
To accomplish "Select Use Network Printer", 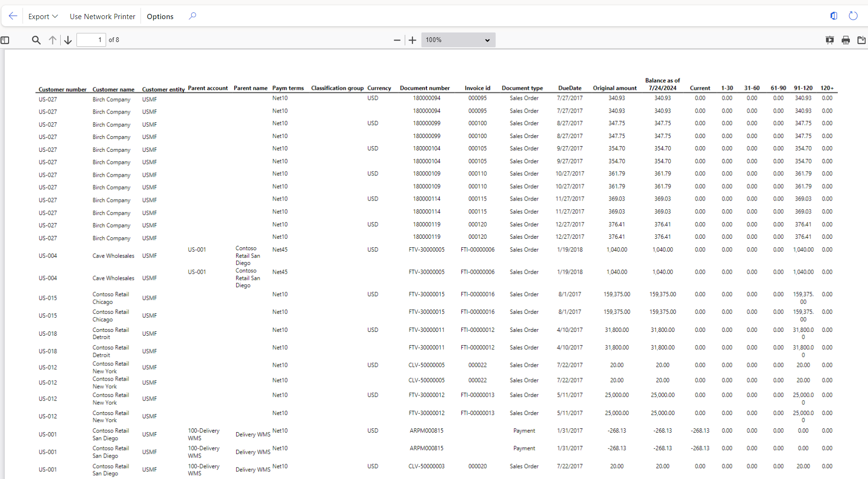I will point(102,16).
